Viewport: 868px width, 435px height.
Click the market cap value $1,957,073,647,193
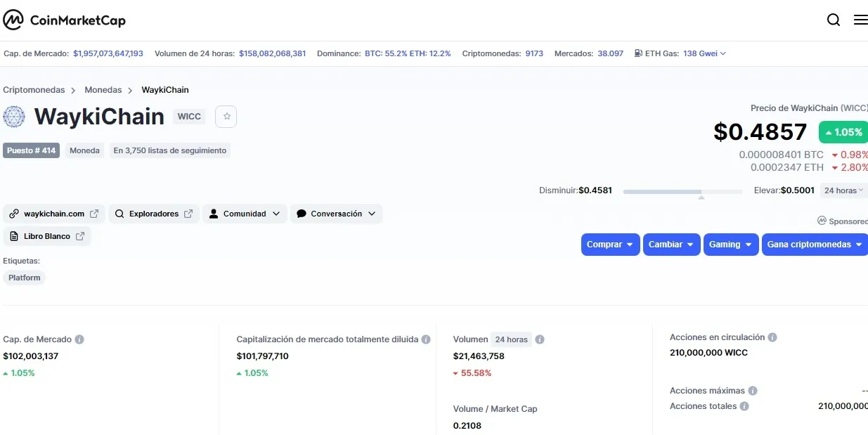108,53
